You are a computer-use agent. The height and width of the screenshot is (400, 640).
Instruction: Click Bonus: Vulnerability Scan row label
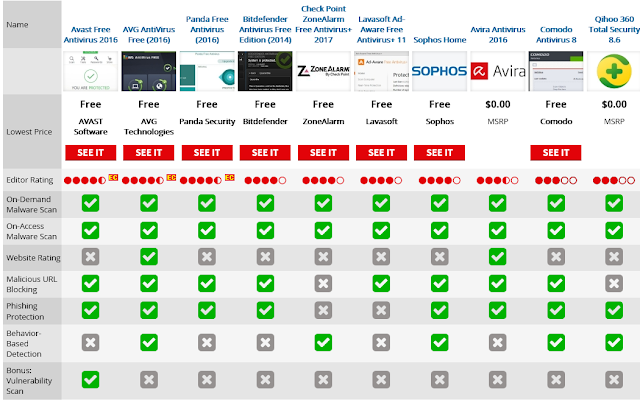[29, 380]
